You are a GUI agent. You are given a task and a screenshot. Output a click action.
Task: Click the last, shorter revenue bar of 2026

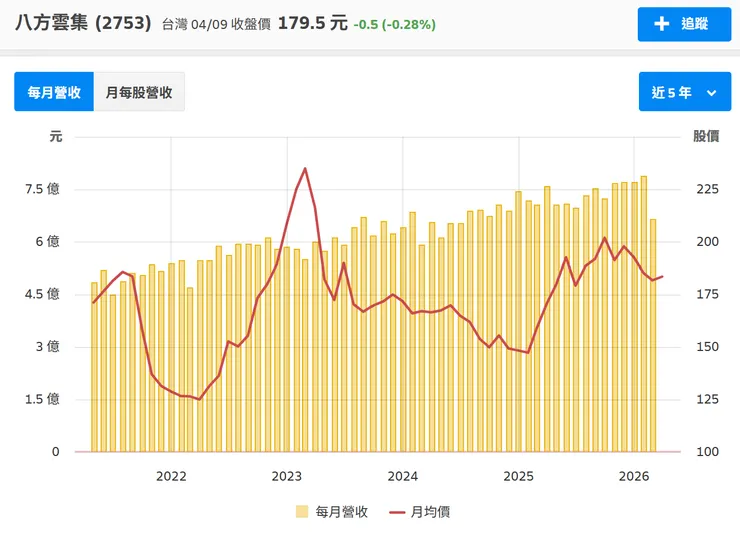click(x=653, y=336)
